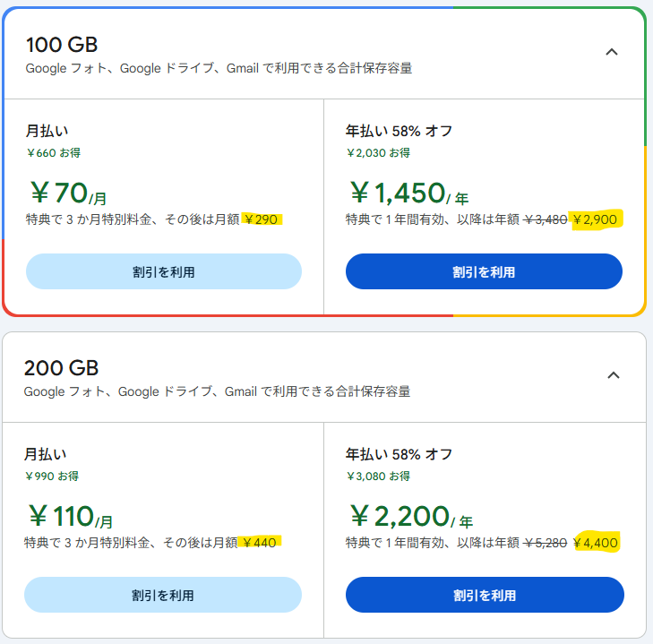Screen dimensions: 653x644
Task: Click the highlighted ￥440 monthly rate
Action: coord(260,542)
